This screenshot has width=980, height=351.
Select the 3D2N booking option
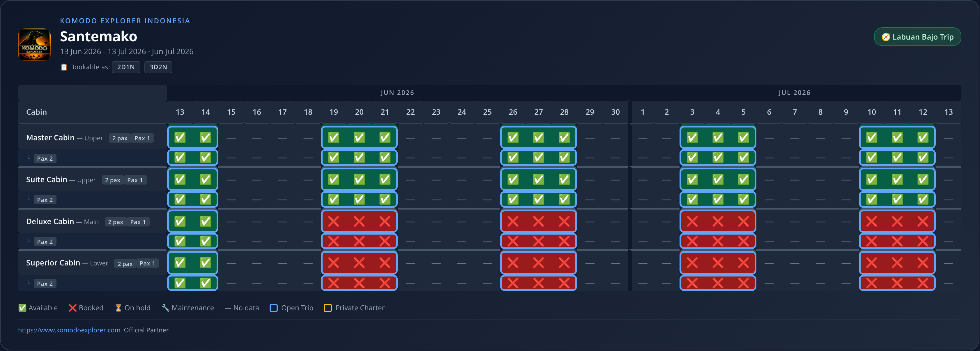pos(158,67)
